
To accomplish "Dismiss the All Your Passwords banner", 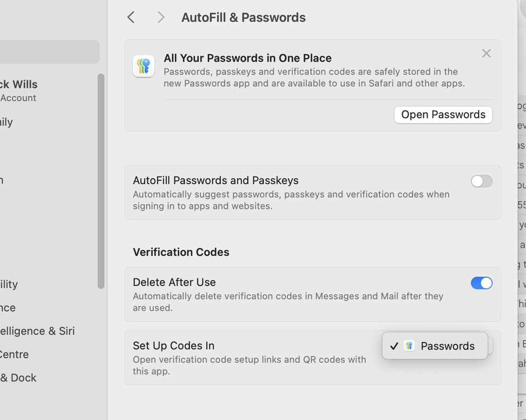I will [487, 53].
